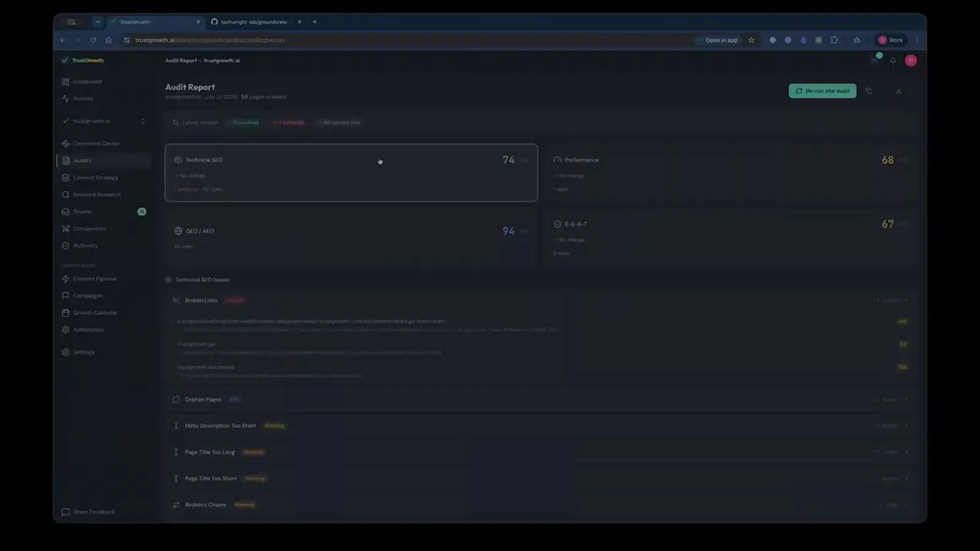Go back in browser history
980x551 pixels.
coord(63,40)
